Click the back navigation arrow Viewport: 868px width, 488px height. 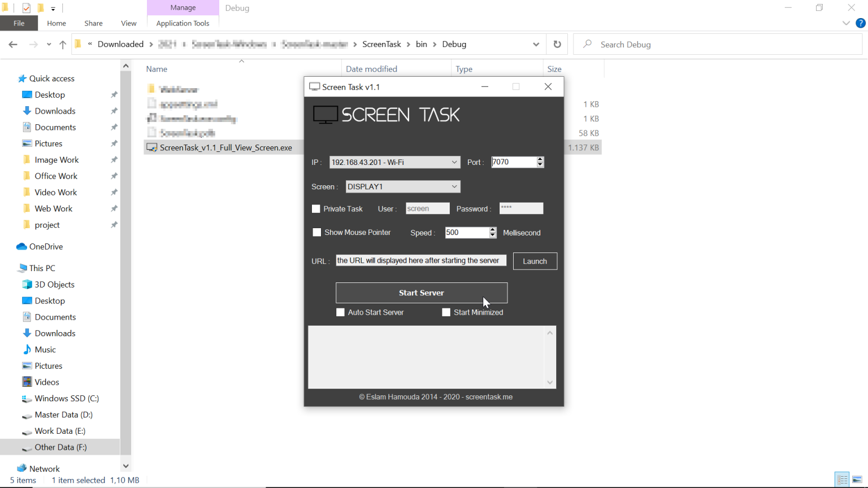tap(13, 44)
